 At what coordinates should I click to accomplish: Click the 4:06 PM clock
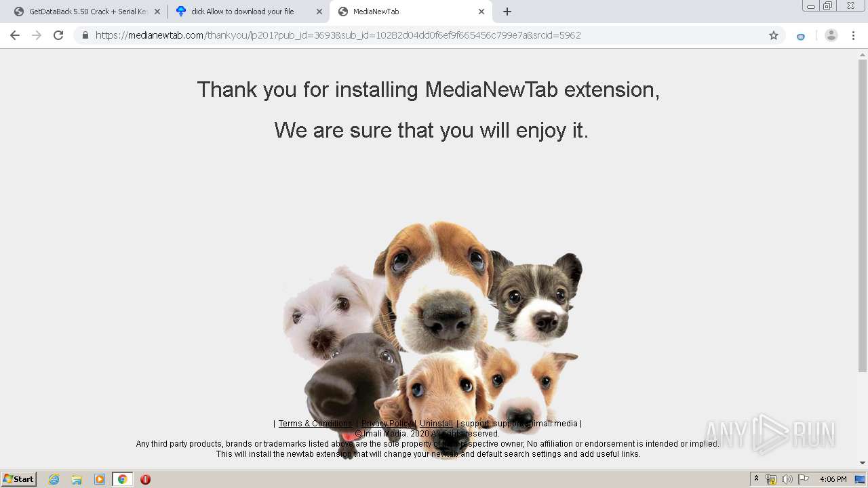coord(833,479)
